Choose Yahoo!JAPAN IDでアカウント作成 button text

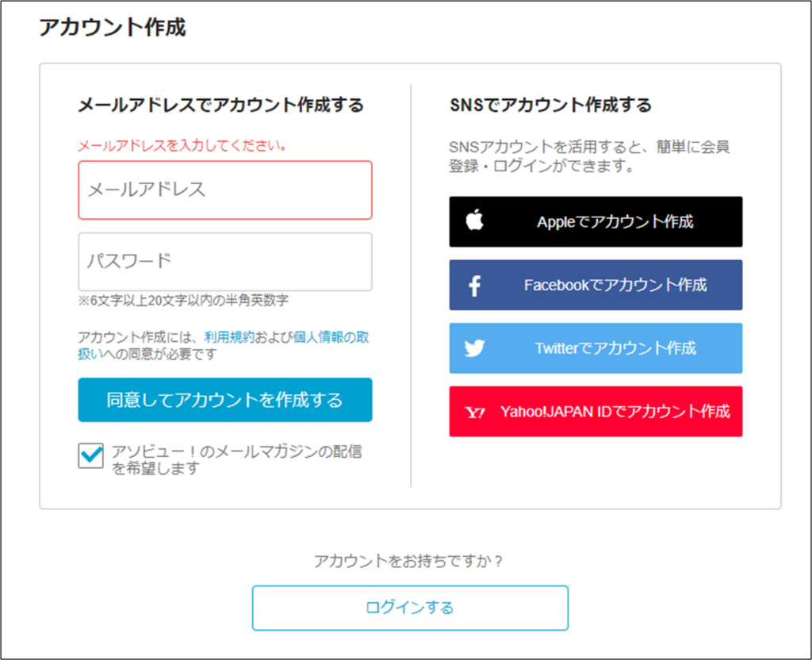[615, 412]
